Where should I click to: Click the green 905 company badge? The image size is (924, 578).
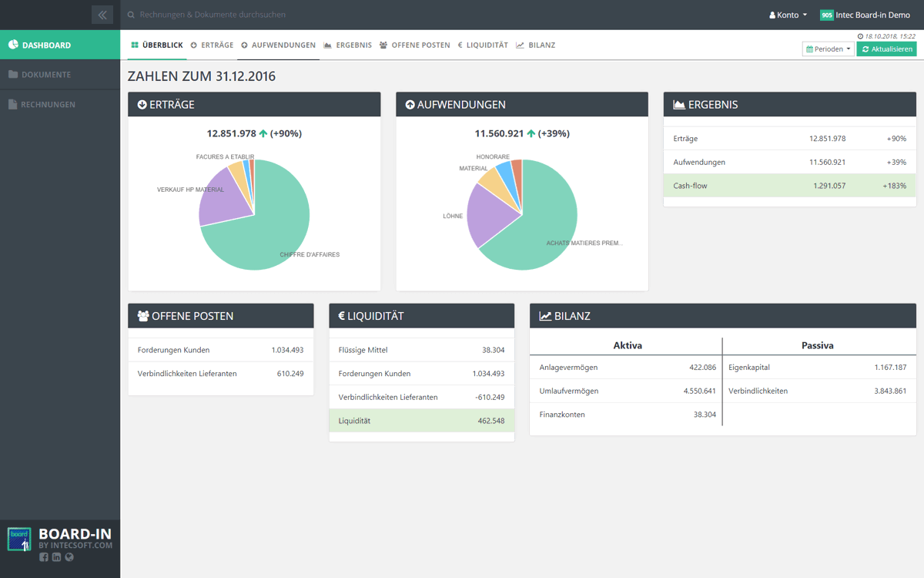click(826, 15)
